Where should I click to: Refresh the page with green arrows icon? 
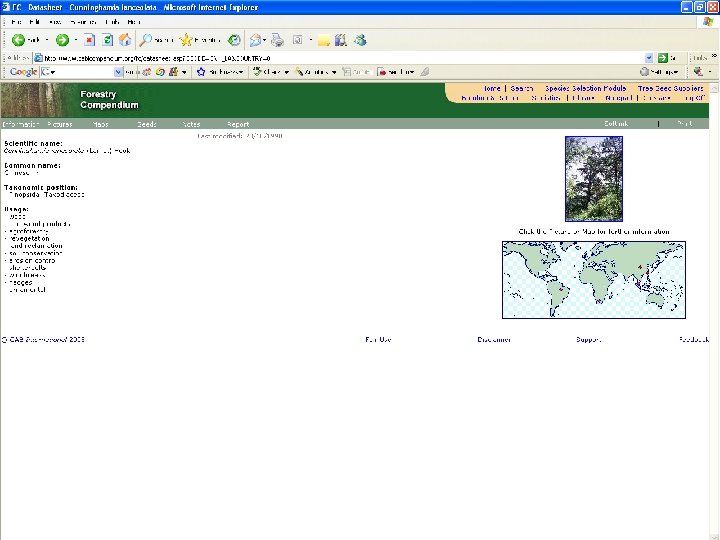pos(107,40)
